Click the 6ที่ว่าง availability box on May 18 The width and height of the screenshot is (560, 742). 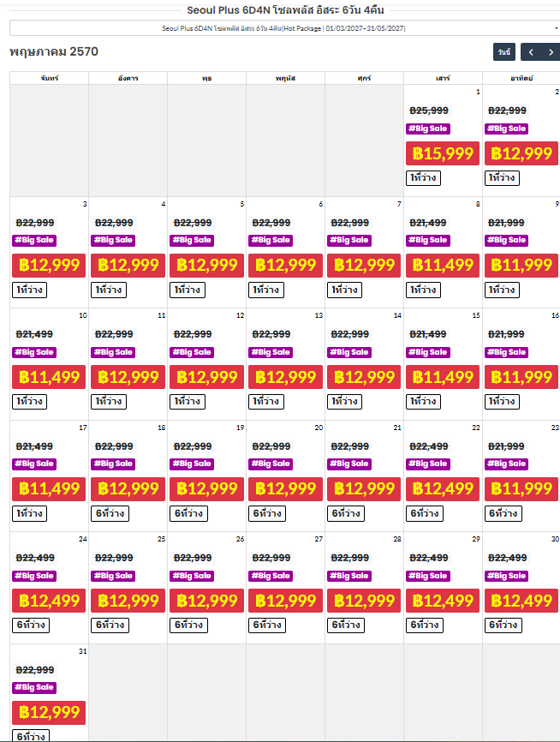coord(110,513)
